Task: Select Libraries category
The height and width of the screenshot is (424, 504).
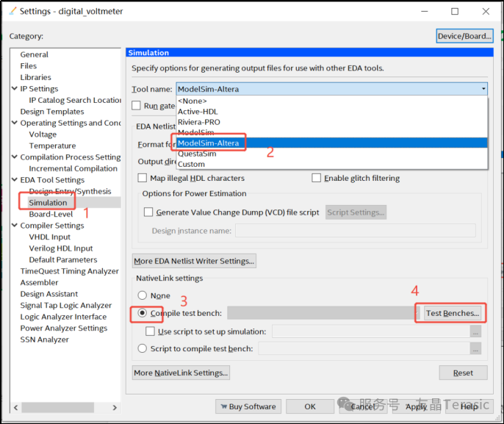Action: 35,77
